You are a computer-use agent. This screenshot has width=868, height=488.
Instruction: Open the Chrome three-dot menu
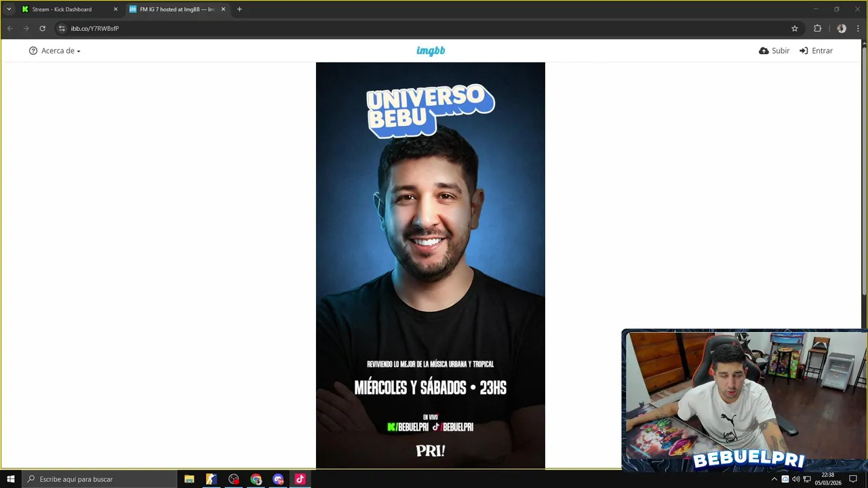pos(859,28)
